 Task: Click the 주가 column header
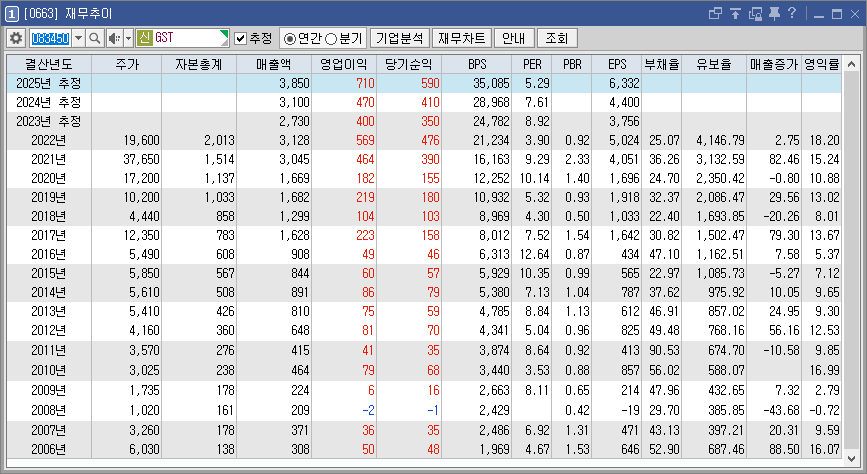point(127,64)
